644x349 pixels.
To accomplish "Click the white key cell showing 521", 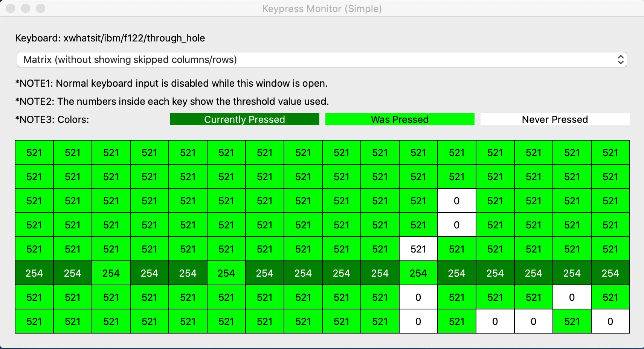I will (418, 249).
